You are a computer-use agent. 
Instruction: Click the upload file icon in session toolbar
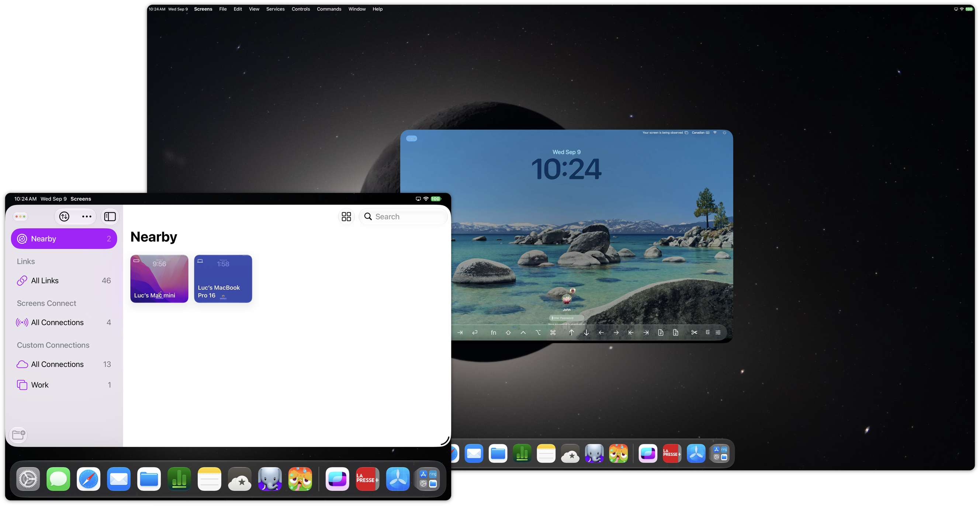(x=661, y=333)
